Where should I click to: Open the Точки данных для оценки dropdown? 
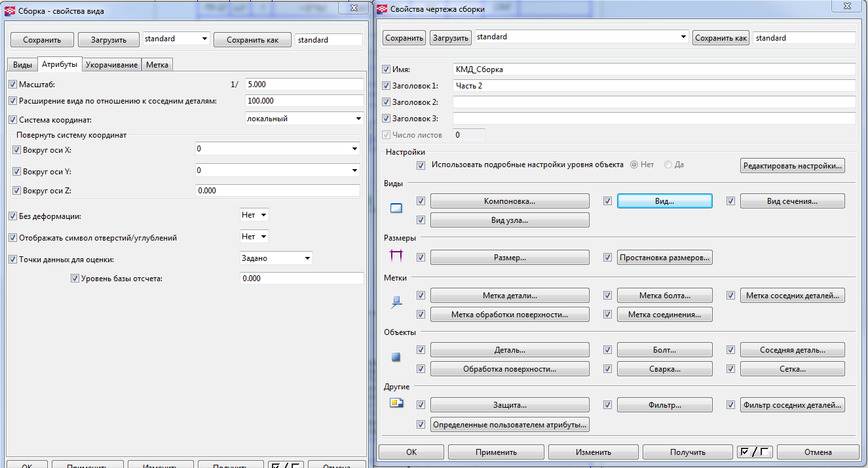click(307, 258)
